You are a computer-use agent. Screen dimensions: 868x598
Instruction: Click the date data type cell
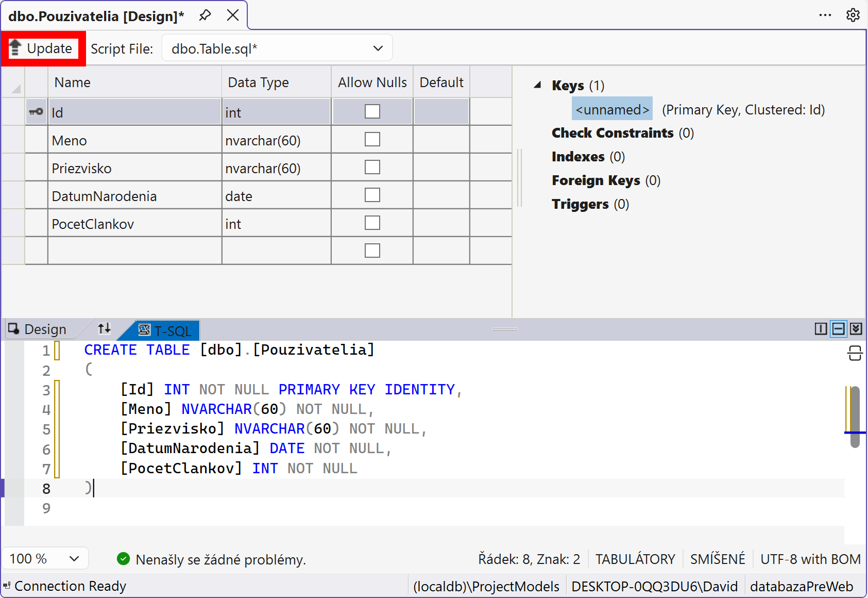pos(277,195)
